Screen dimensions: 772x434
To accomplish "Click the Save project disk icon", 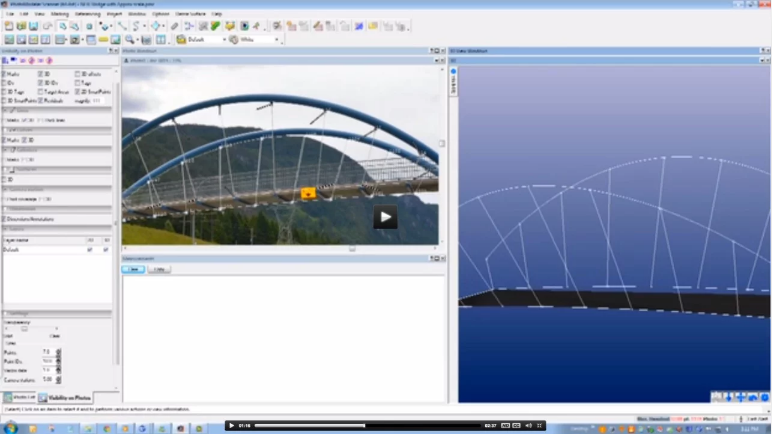I will (33, 26).
